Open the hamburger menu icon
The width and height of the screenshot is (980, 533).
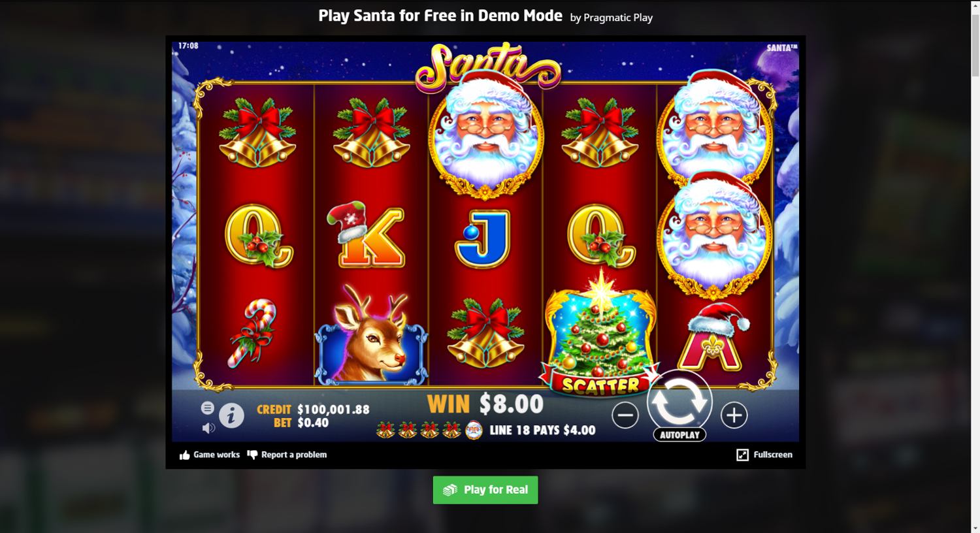(208, 408)
